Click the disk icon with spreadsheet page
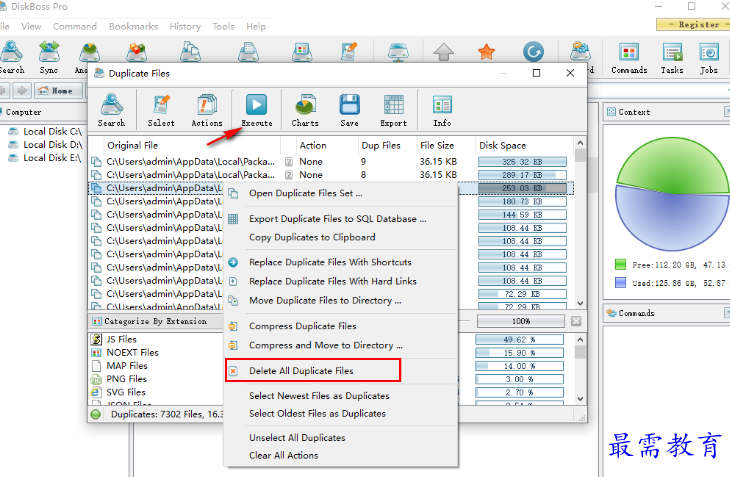 pos(248,52)
